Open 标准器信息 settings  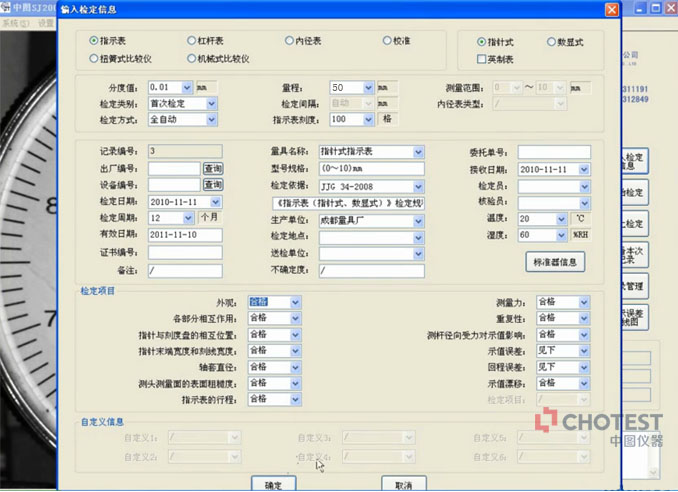coord(554,261)
